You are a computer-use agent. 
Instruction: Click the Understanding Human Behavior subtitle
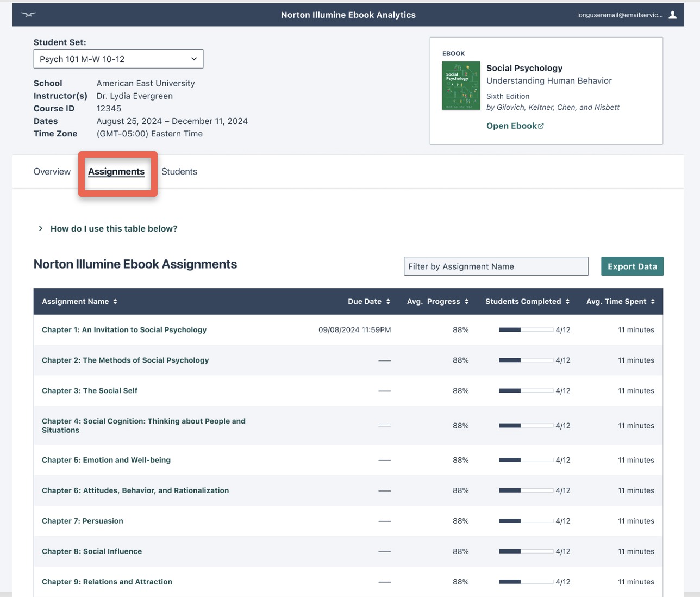[549, 81]
